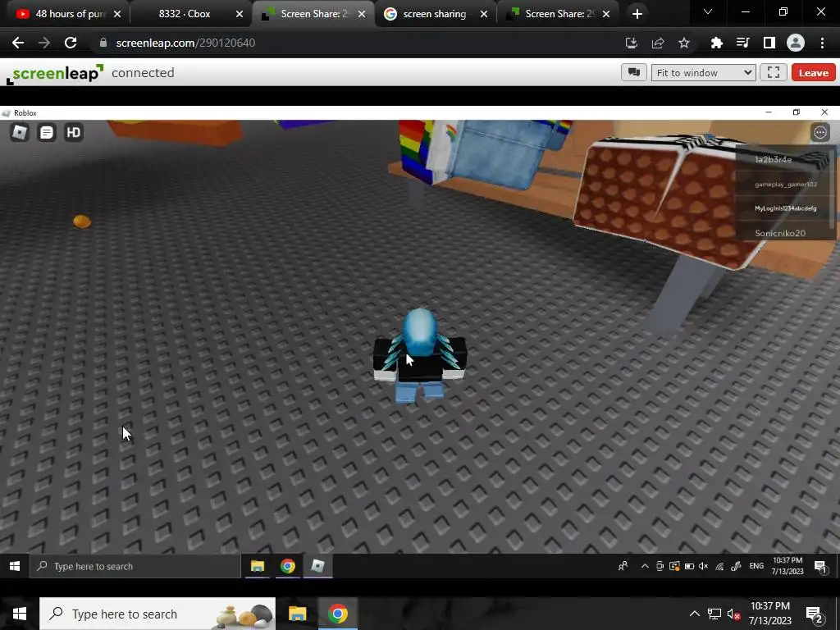Click battery icon in shared screen tray

click(689, 566)
